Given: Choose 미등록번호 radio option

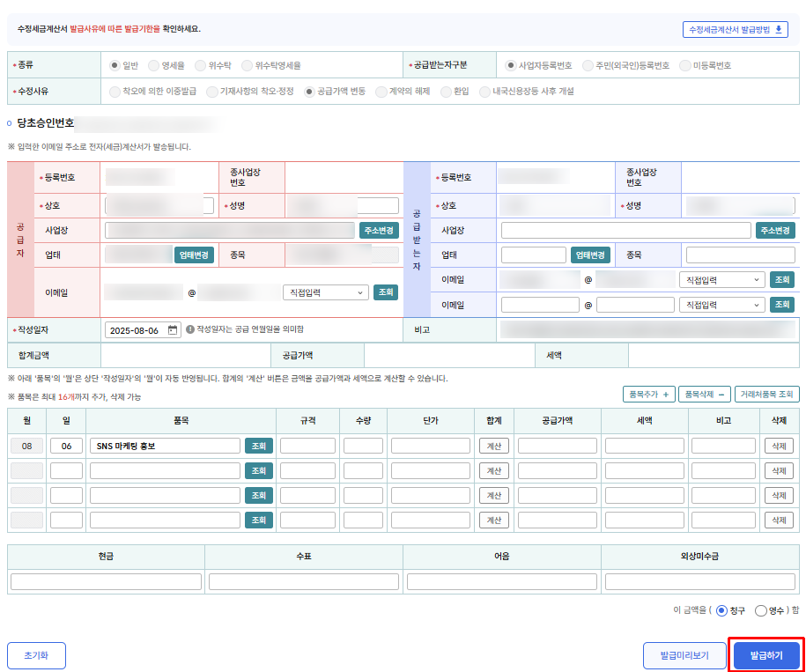Looking at the screenshot, I should (x=684, y=65).
